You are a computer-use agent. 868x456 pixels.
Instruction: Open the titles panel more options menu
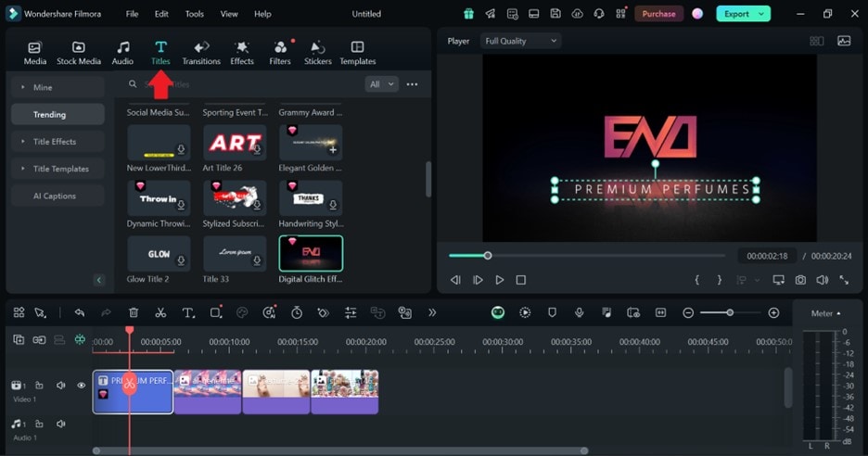tap(412, 84)
